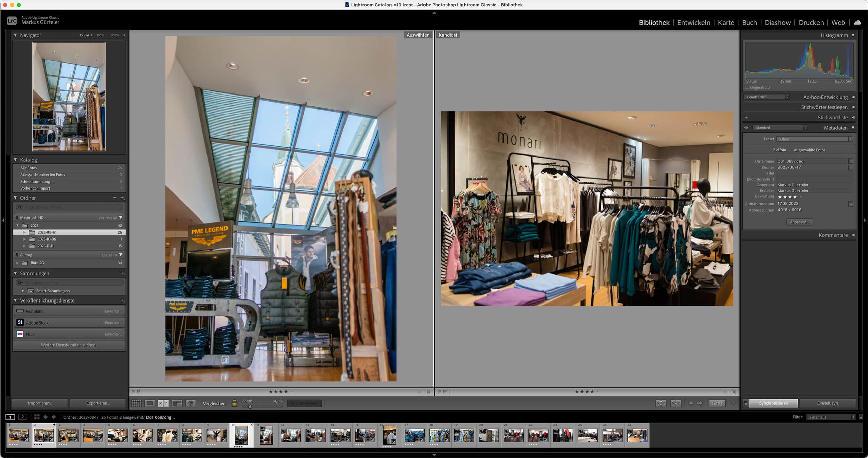Toggle the Originalfoto checkbox under the histogram
Image resolution: width=868 pixels, height=458 pixels.
click(747, 87)
